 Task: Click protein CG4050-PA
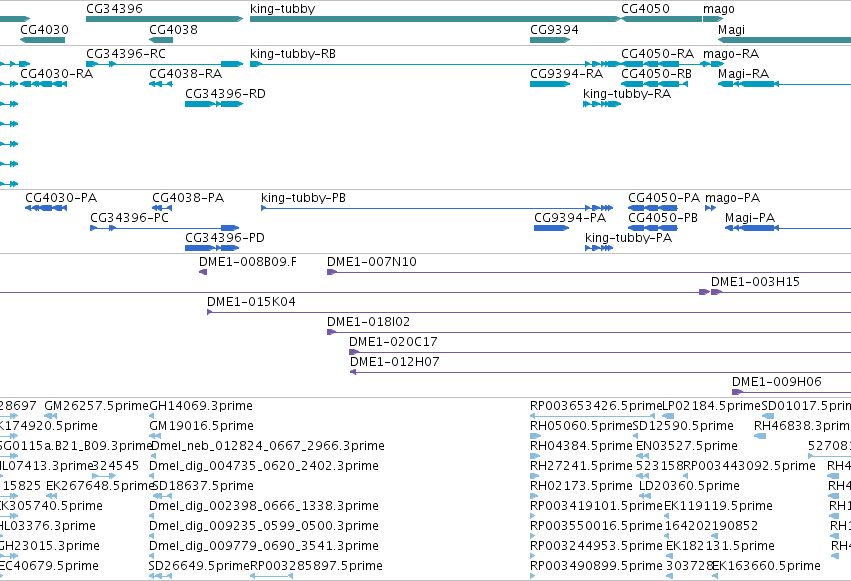tap(653, 208)
